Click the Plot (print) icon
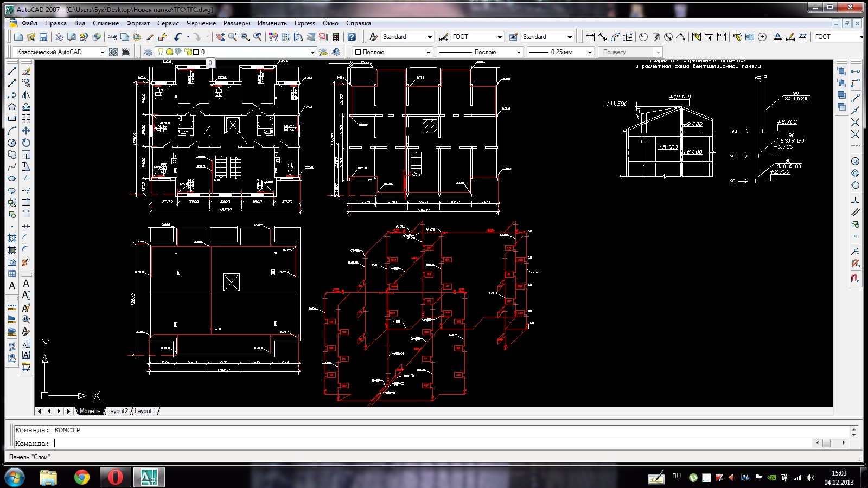Viewport: 868px width, 488px height. point(59,37)
